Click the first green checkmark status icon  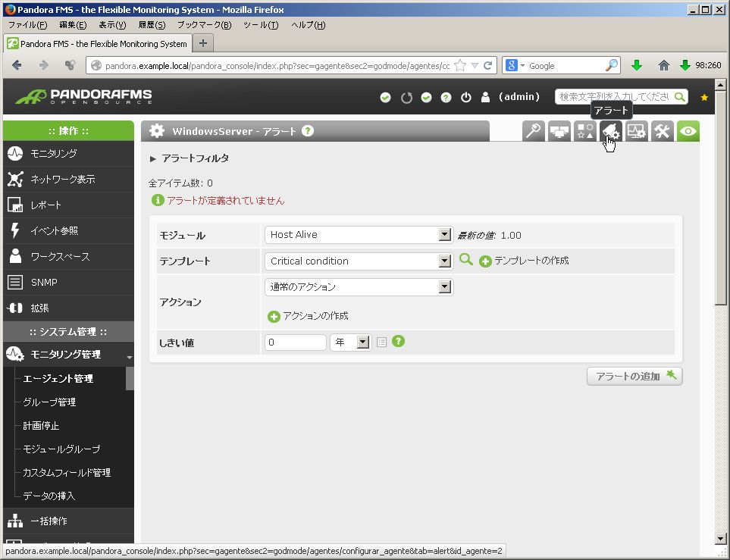pyautogui.click(x=386, y=97)
